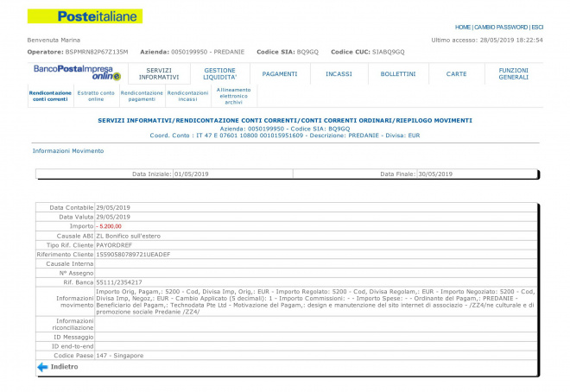Open the CAMBIO PASSWORD link
The width and height of the screenshot is (570, 392).
501,27
